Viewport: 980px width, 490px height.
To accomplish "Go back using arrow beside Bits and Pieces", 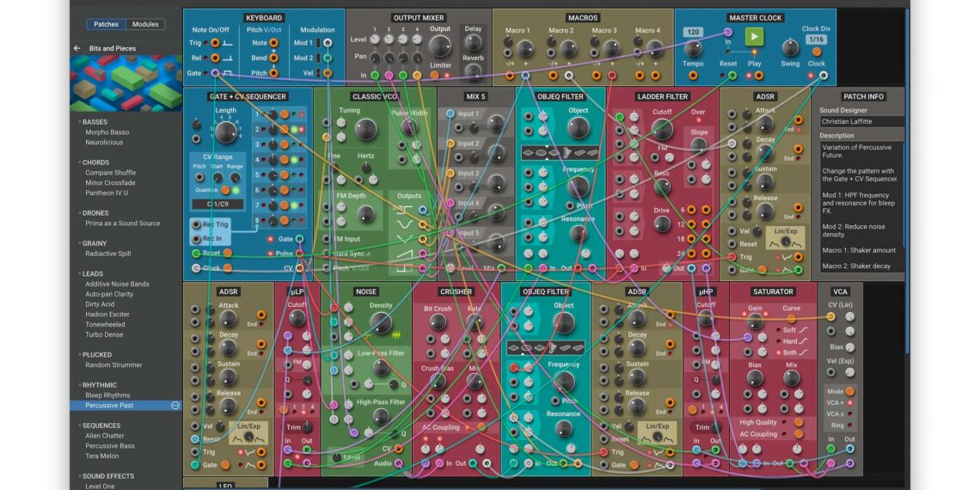I will (x=77, y=48).
